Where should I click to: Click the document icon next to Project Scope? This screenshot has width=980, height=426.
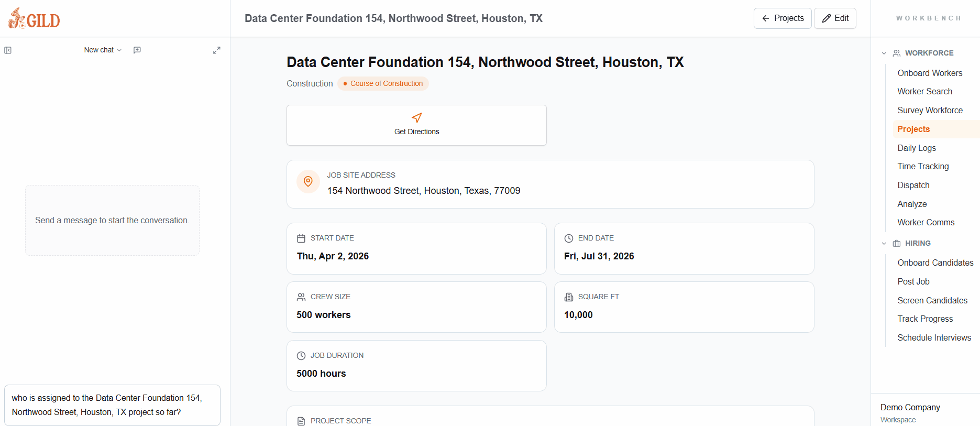click(x=301, y=420)
